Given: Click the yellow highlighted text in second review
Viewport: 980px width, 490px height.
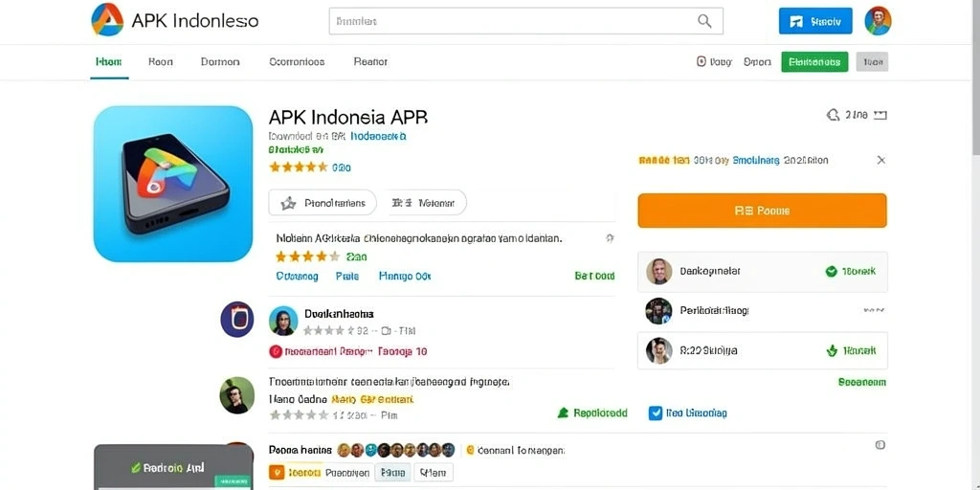Looking at the screenshot, I should [372, 399].
